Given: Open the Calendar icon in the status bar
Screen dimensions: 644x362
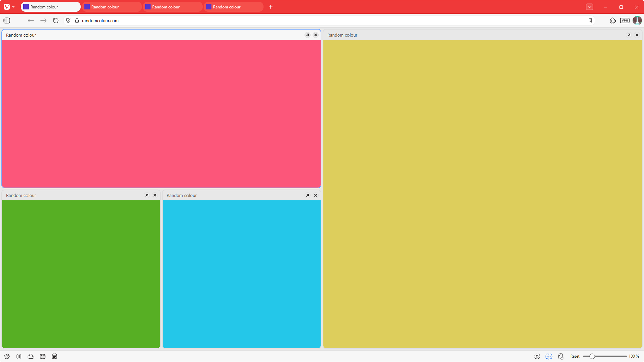Looking at the screenshot, I should 54,356.
